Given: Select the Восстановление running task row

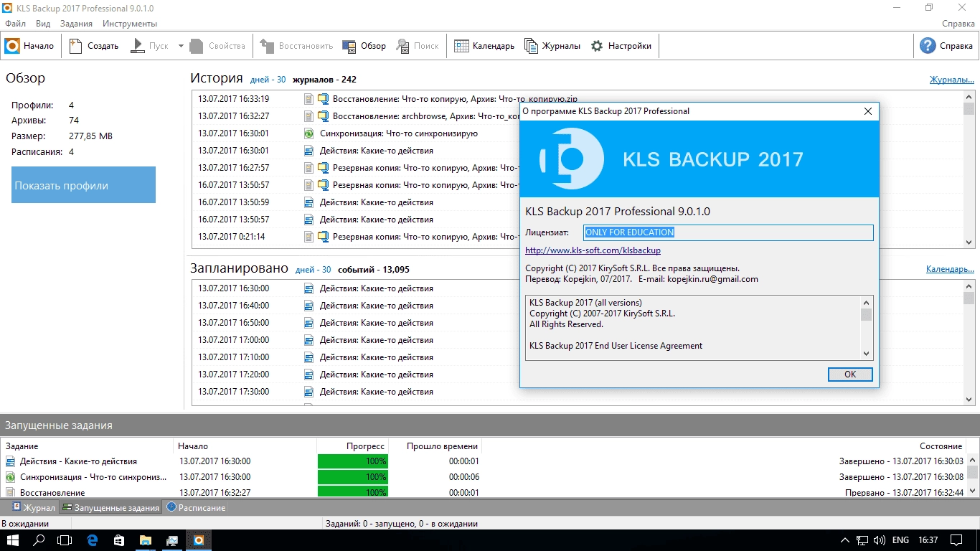Looking at the screenshot, I should pos(483,492).
